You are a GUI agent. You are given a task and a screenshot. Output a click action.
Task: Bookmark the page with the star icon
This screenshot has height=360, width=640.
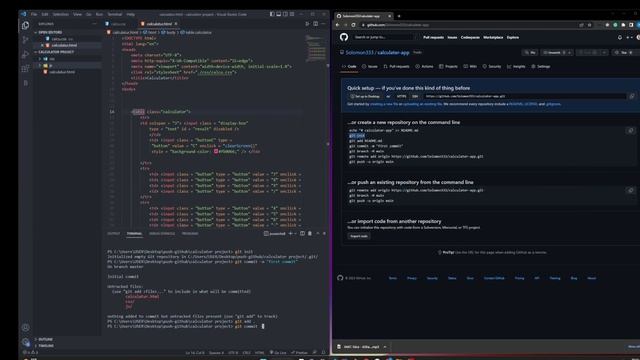pyautogui.click(x=589, y=25)
